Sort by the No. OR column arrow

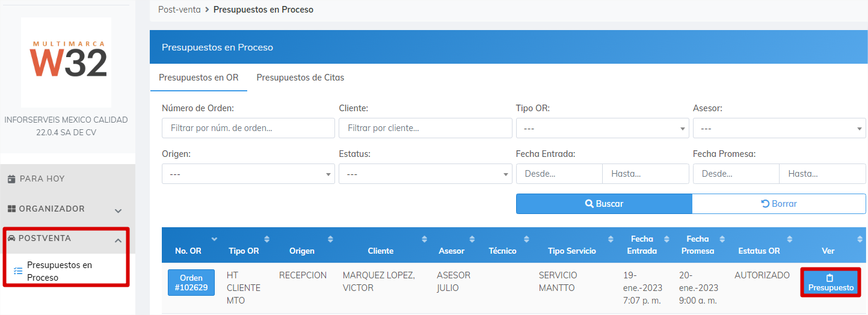[214, 239]
